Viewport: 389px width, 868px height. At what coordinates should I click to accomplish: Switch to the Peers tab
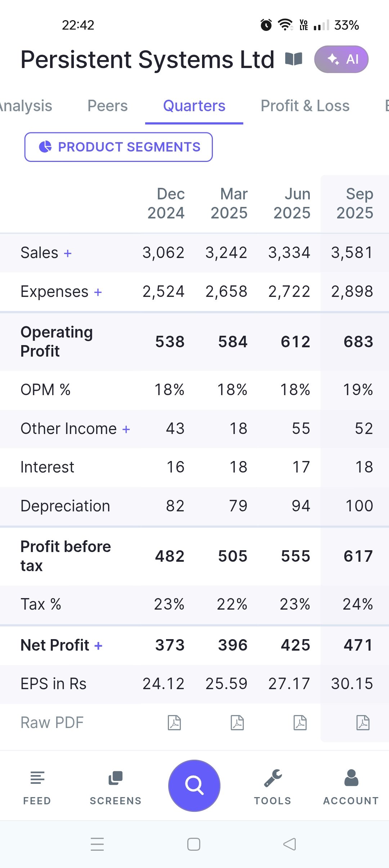click(107, 106)
